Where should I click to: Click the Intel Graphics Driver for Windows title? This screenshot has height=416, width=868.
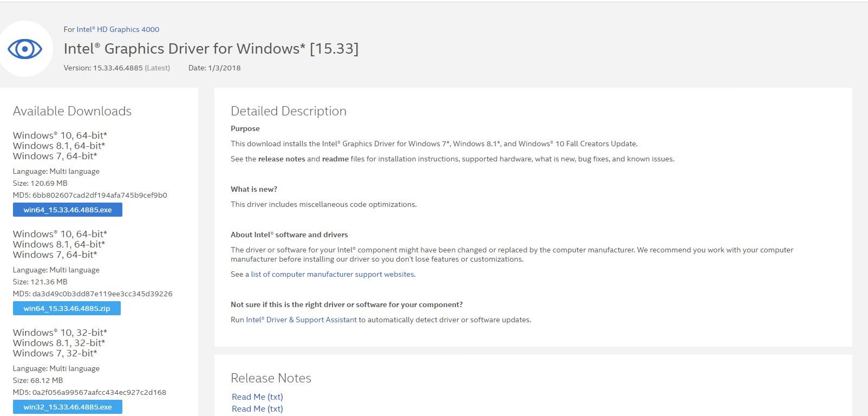click(x=211, y=49)
